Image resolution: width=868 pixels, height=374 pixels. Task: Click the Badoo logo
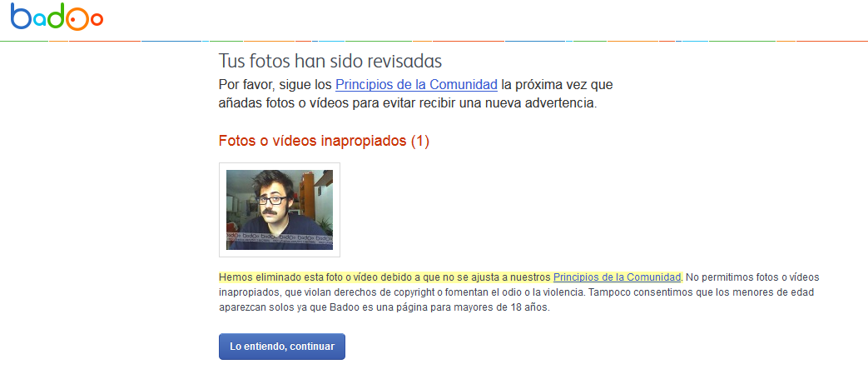click(57, 17)
